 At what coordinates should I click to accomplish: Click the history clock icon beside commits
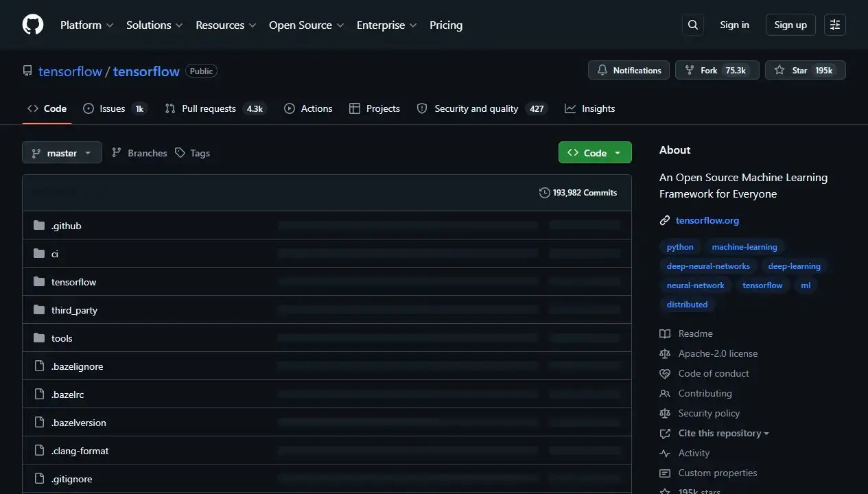tap(545, 193)
